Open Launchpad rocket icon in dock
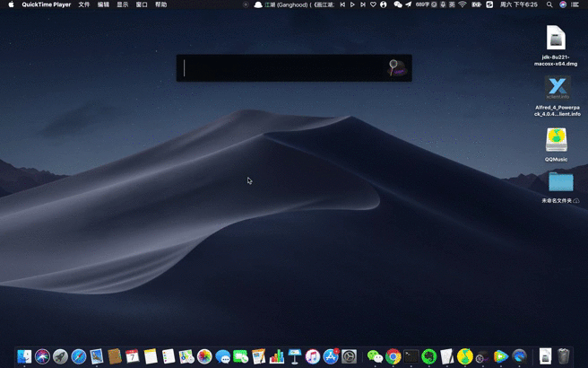 click(x=60, y=356)
